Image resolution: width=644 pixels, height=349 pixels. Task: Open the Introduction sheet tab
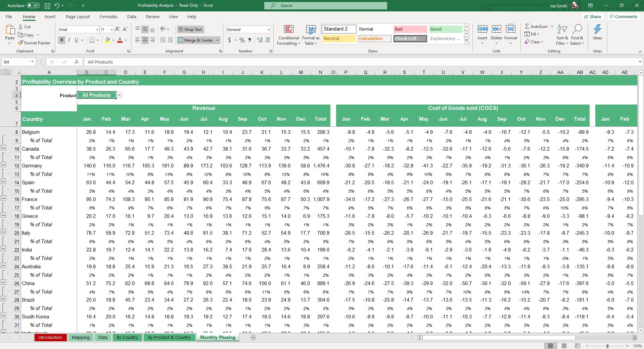(50, 338)
